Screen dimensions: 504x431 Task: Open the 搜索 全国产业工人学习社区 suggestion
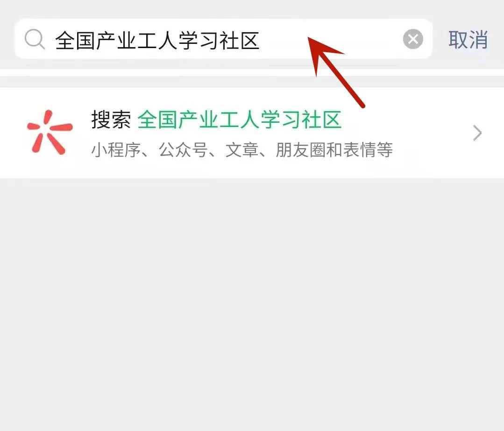[x=252, y=133]
